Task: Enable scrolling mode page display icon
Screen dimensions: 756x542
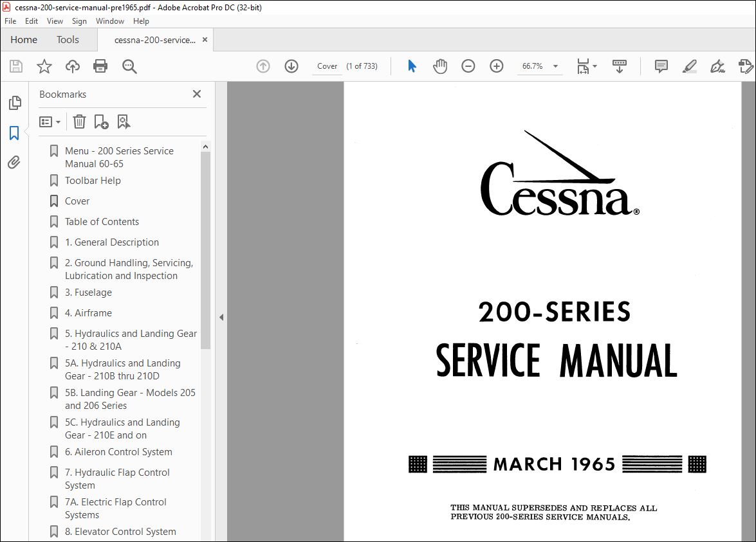Action: [x=619, y=66]
